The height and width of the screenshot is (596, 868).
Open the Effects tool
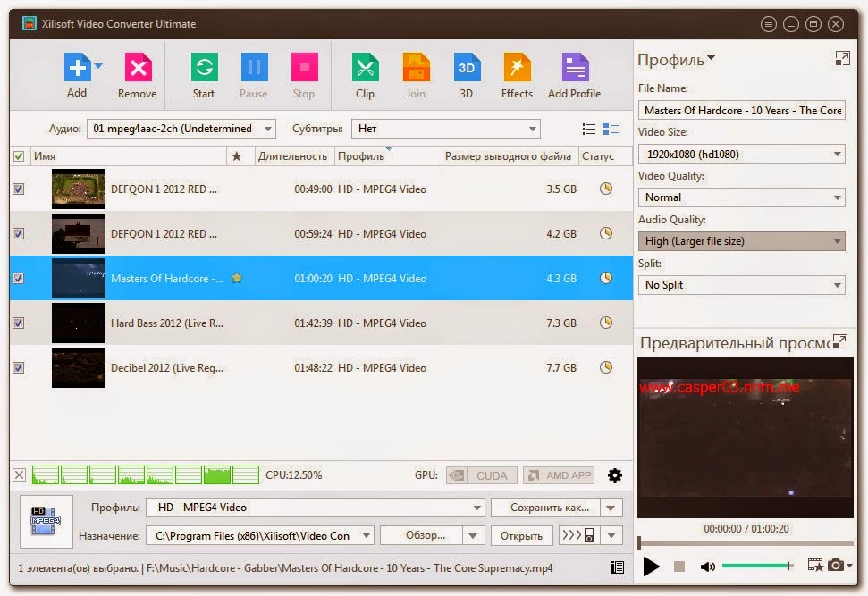click(x=517, y=68)
